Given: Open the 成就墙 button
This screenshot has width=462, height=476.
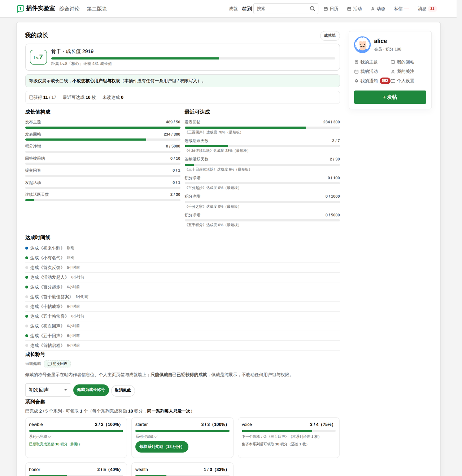Looking at the screenshot, I should [x=330, y=36].
